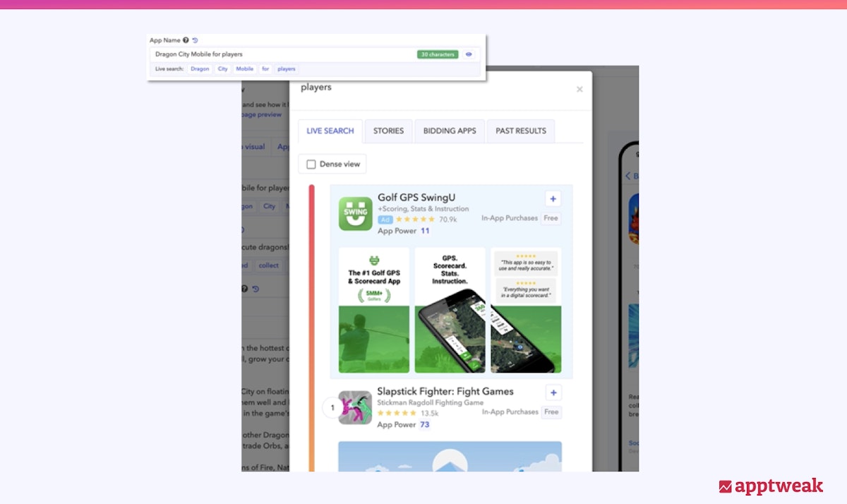Image resolution: width=847 pixels, height=504 pixels.
Task: Select the Live Search tab
Action: [330, 131]
